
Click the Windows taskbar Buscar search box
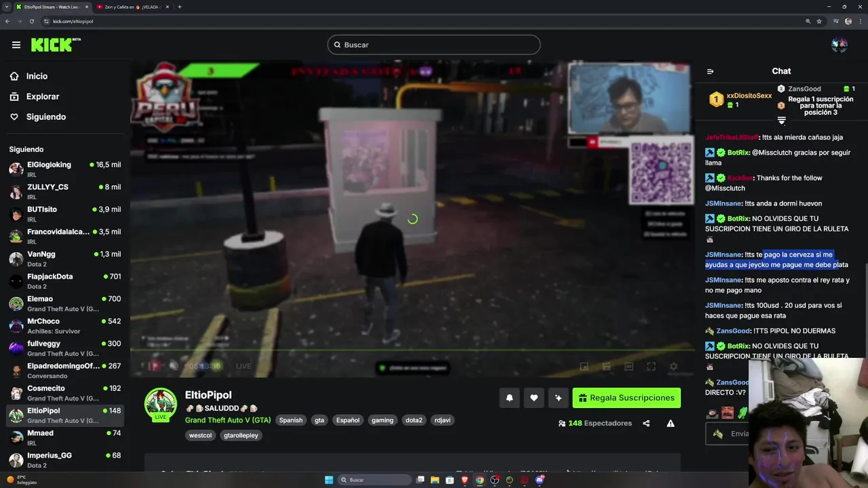(x=374, y=480)
